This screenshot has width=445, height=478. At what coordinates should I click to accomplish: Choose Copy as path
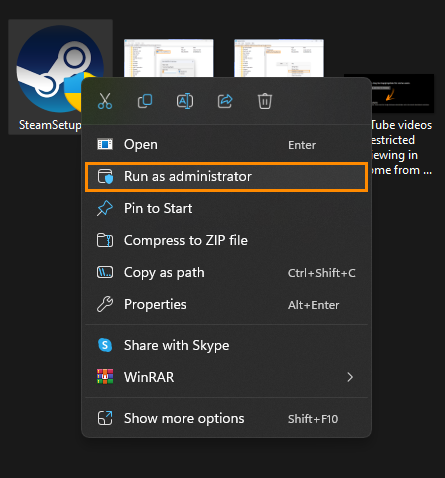coord(227,273)
